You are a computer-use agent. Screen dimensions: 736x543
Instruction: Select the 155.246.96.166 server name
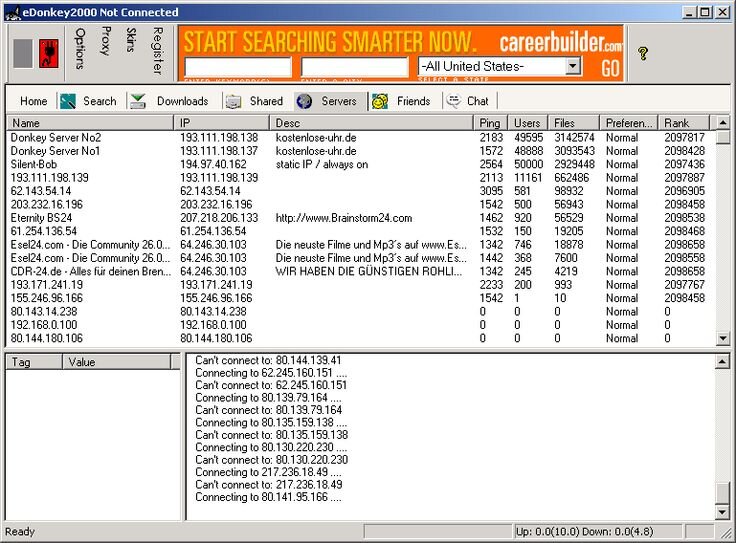pos(46,298)
